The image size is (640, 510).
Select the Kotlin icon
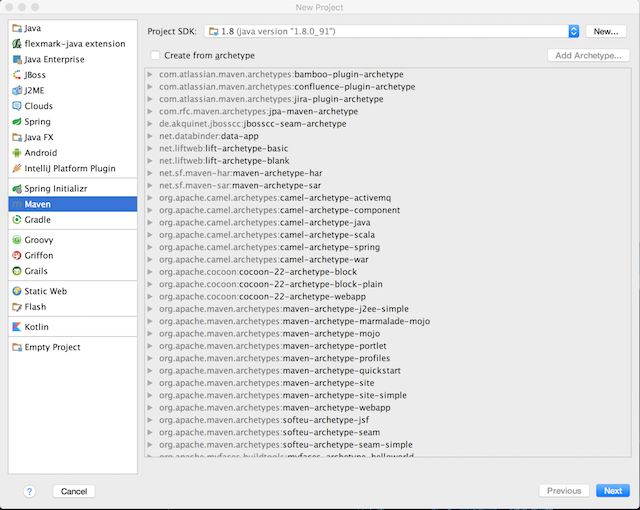pyautogui.click(x=17, y=327)
